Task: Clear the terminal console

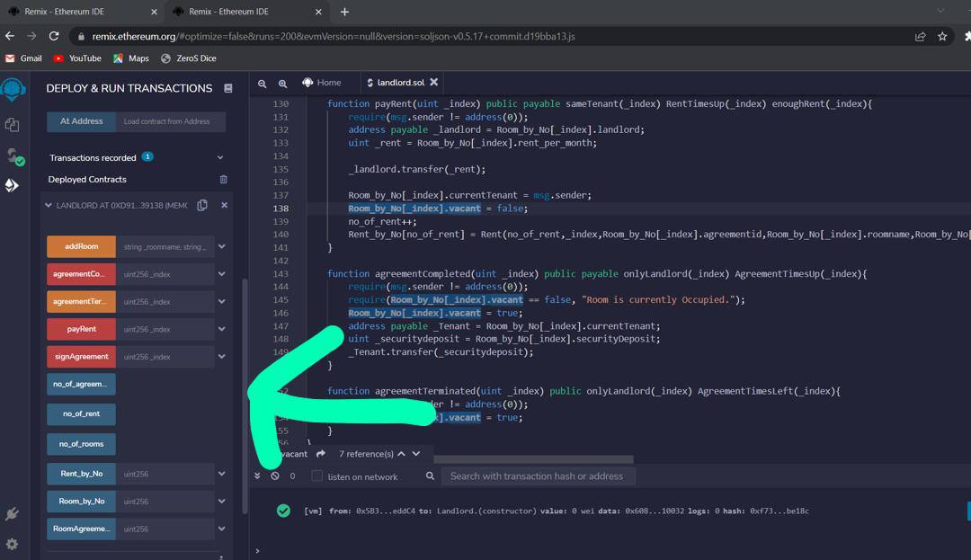Action: click(x=275, y=476)
